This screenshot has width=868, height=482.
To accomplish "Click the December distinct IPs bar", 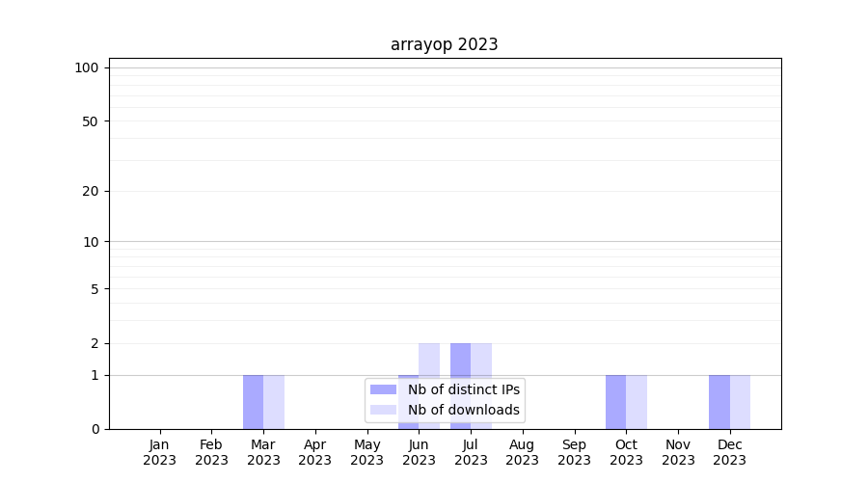I will (719, 402).
